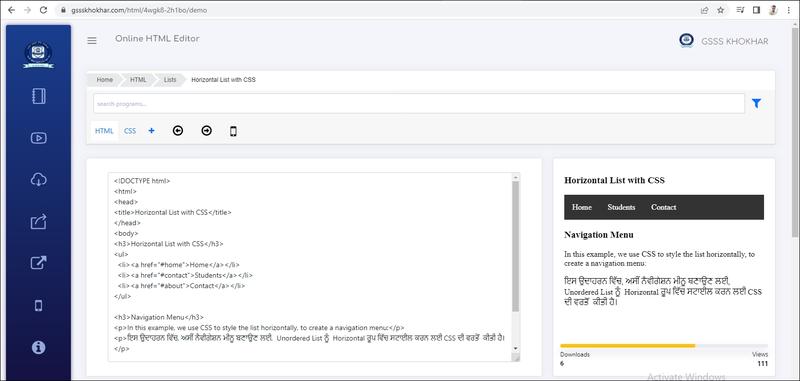Click the <!DOCTYPE html> code line
Image resolution: width=800 pixels, height=381 pixels.
(142, 181)
